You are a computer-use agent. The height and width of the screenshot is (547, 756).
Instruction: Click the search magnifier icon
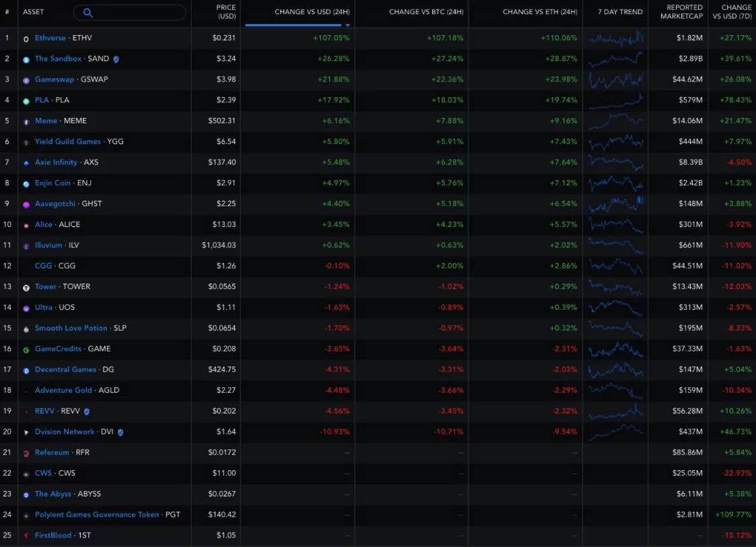(x=88, y=13)
